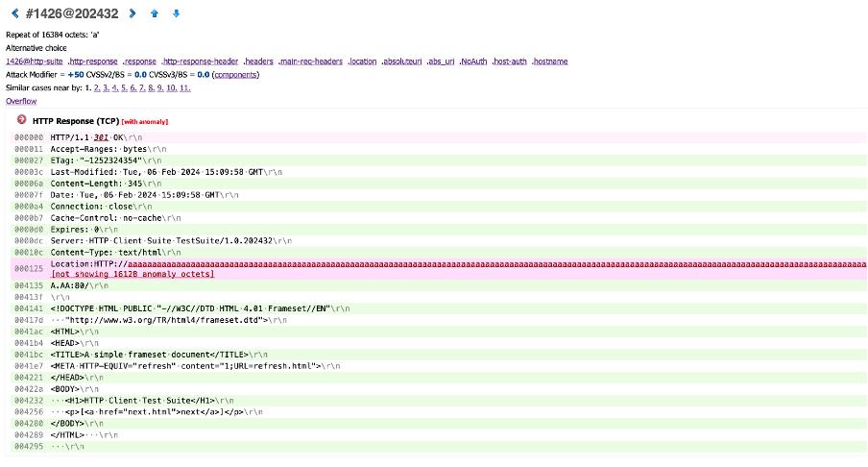Click offset 004295 in the hex column

[29, 447]
